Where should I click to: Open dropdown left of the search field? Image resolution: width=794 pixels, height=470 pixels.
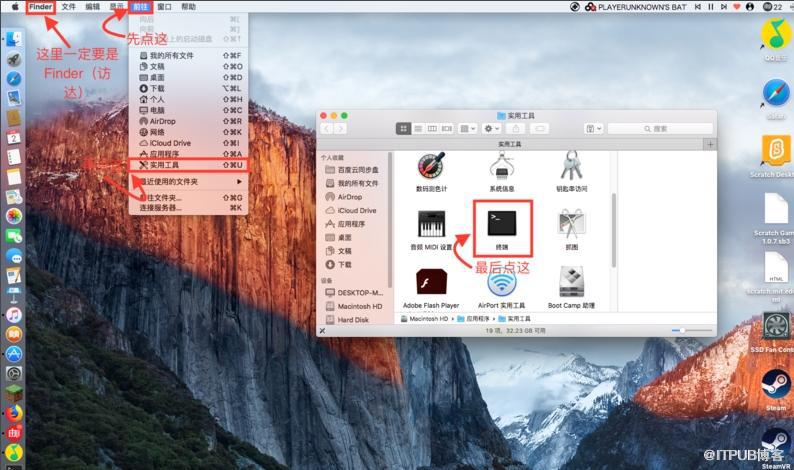pos(593,129)
